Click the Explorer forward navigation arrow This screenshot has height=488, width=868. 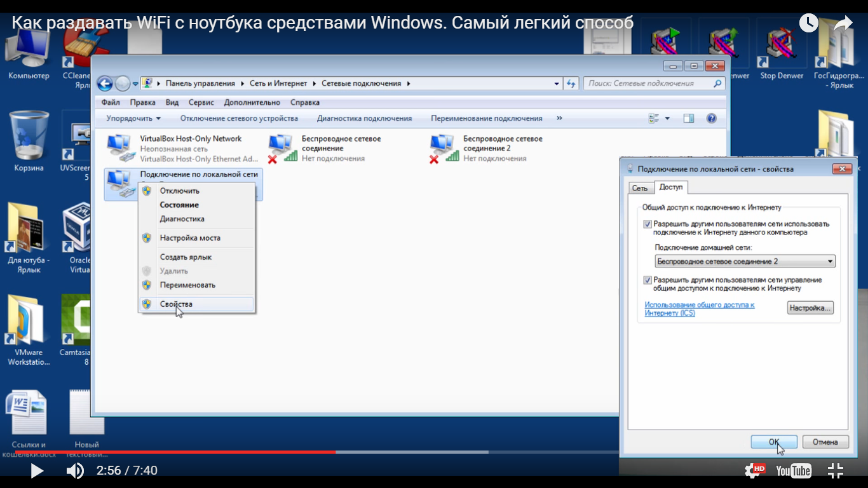click(x=123, y=83)
